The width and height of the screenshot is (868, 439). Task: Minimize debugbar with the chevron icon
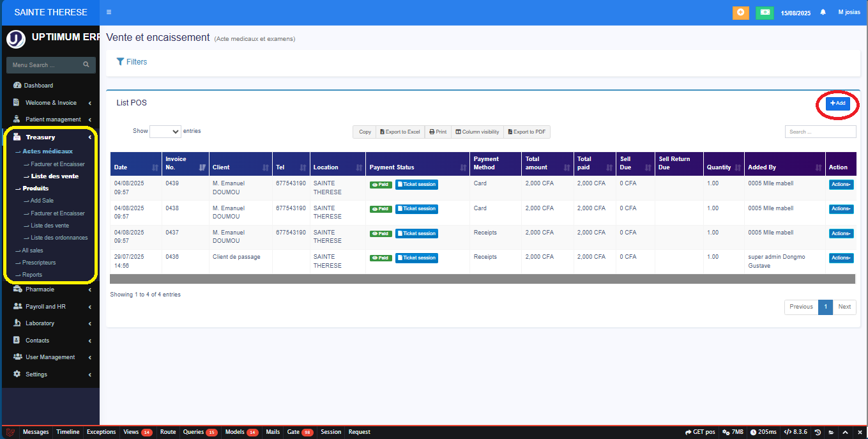845,432
